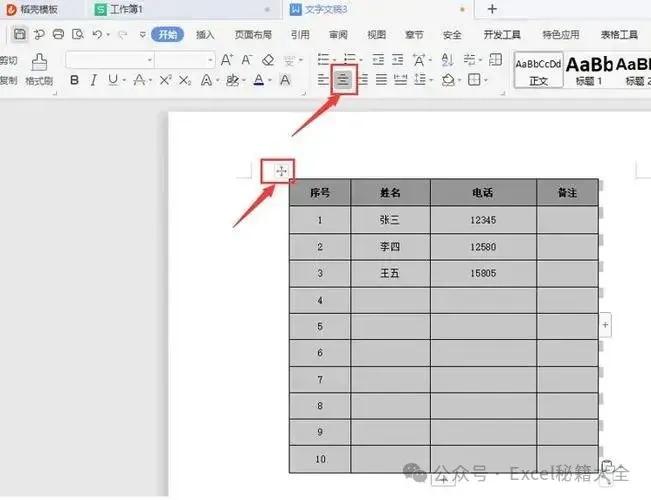Switch to the 插入 (Insert) tab
651x500 pixels.
pyautogui.click(x=206, y=34)
